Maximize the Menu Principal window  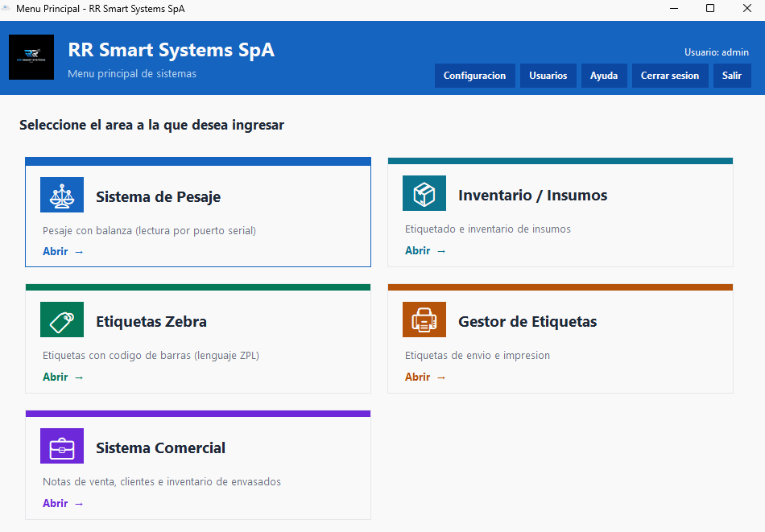coord(710,8)
